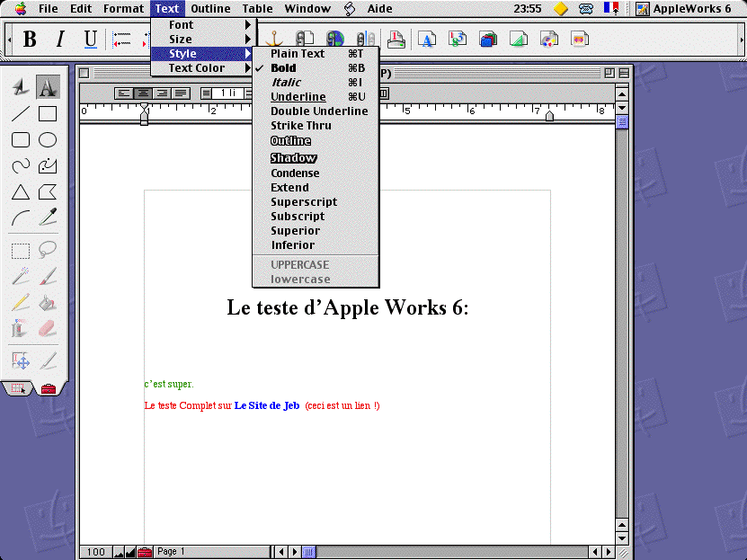Toggle Bold button in the button bar
Image resolution: width=747 pixels, height=560 pixels.
pos(30,39)
